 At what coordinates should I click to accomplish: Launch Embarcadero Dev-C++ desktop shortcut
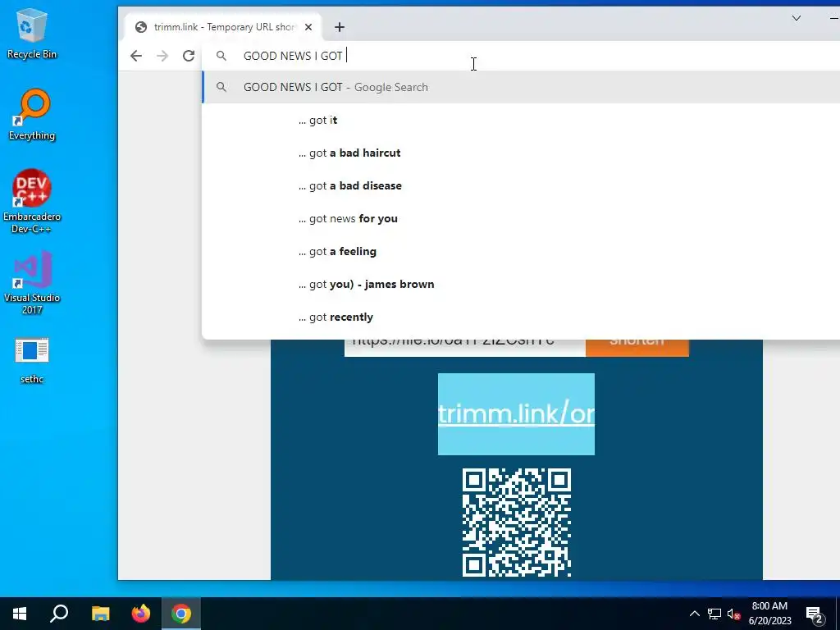pyautogui.click(x=32, y=202)
